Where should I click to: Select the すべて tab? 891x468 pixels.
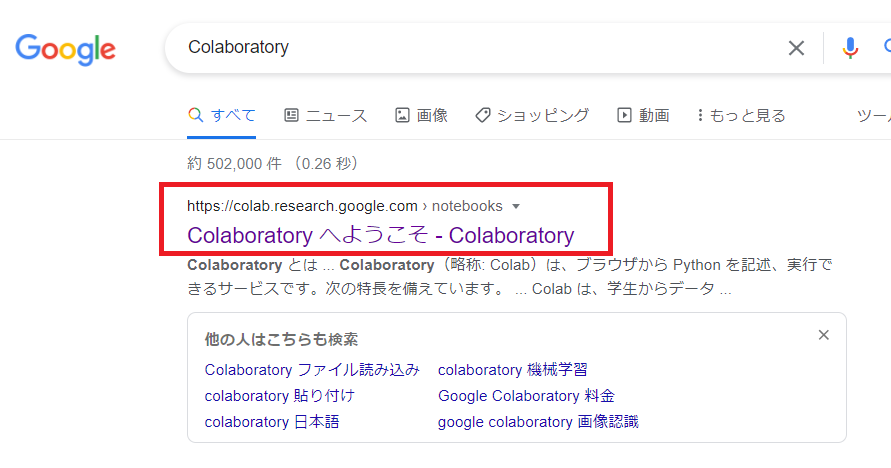pyautogui.click(x=222, y=116)
